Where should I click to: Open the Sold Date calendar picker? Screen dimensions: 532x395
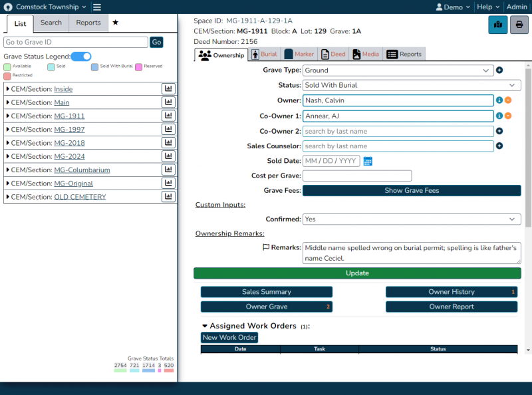[x=368, y=161]
